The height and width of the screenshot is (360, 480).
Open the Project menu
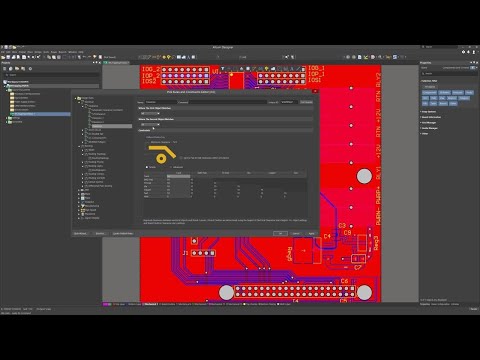point(22,52)
